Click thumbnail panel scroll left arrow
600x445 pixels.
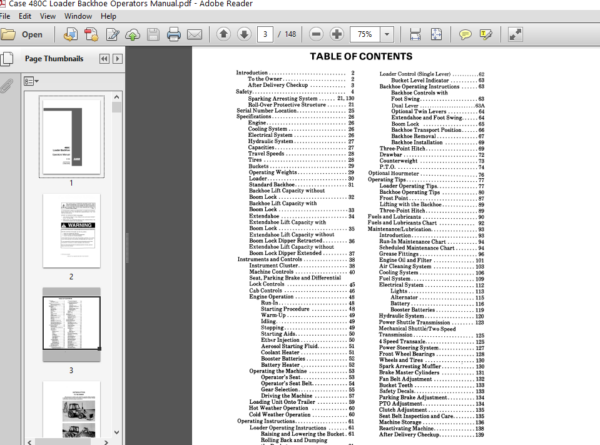(x=29, y=442)
